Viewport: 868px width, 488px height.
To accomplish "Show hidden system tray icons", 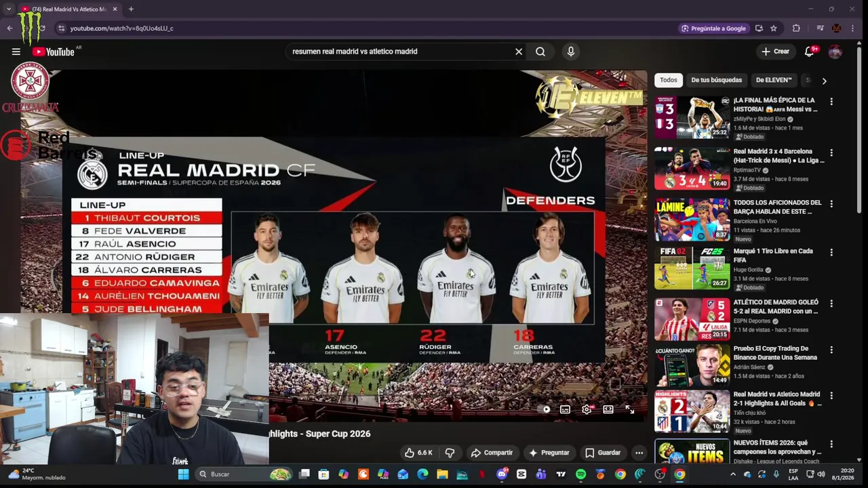I will point(732,474).
